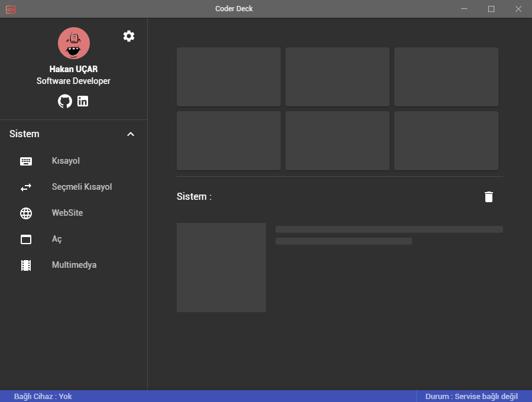Select the Kısayol keyboard icon
The image size is (532, 402).
point(26,161)
